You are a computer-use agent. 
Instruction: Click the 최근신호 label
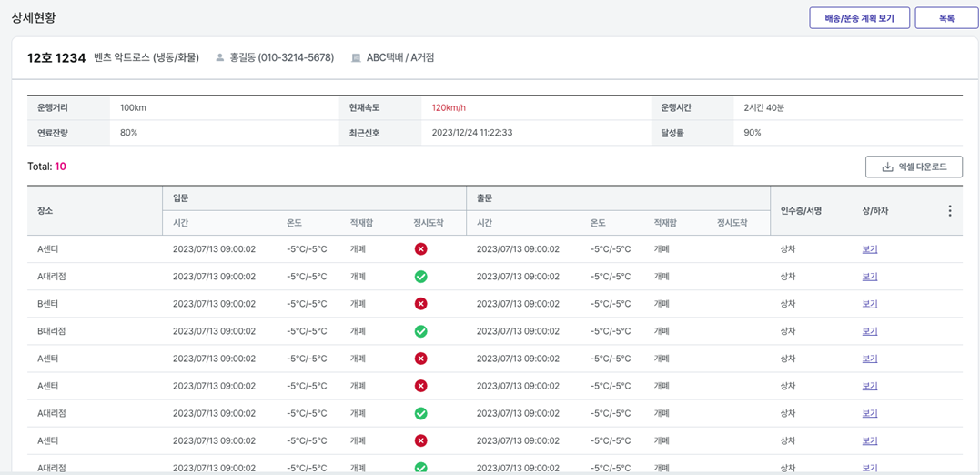click(x=364, y=133)
